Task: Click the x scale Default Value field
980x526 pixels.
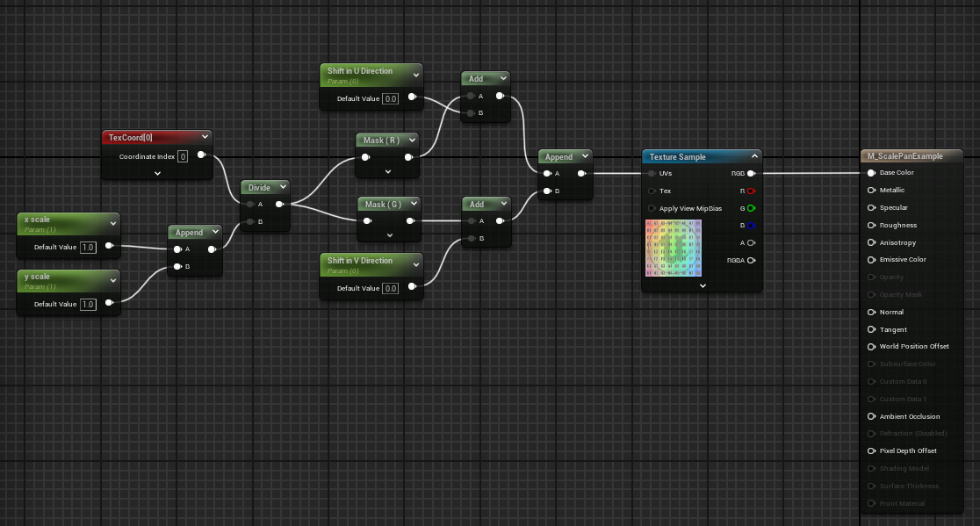Action: click(x=88, y=248)
